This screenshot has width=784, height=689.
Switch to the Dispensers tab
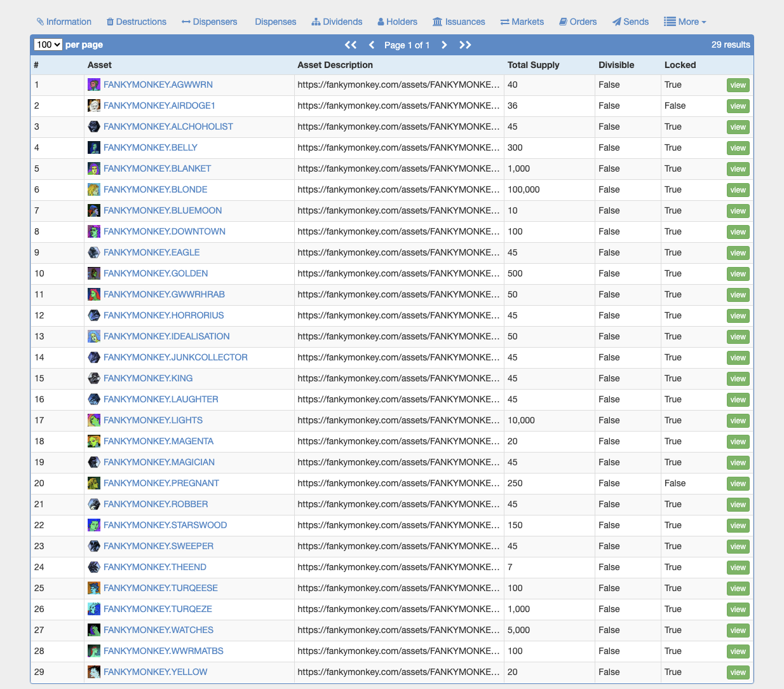[210, 22]
